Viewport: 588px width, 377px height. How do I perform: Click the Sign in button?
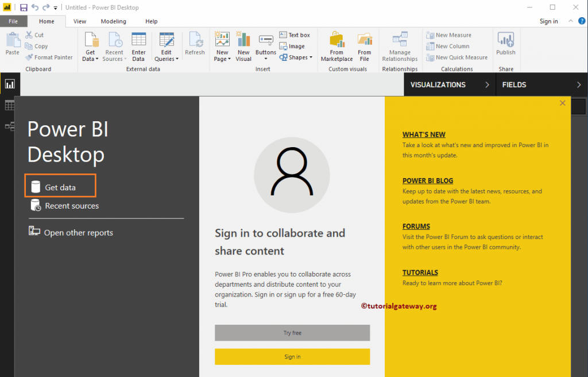292,356
